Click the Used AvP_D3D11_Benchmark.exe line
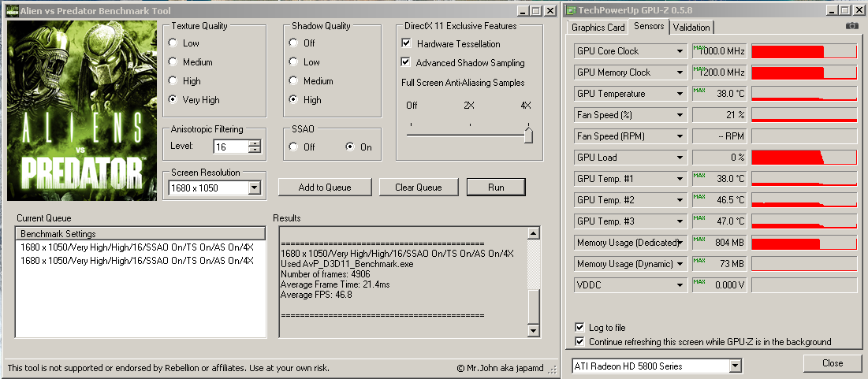Screen dimensions: 868x379 pyautogui.click(x=339, y=264)
